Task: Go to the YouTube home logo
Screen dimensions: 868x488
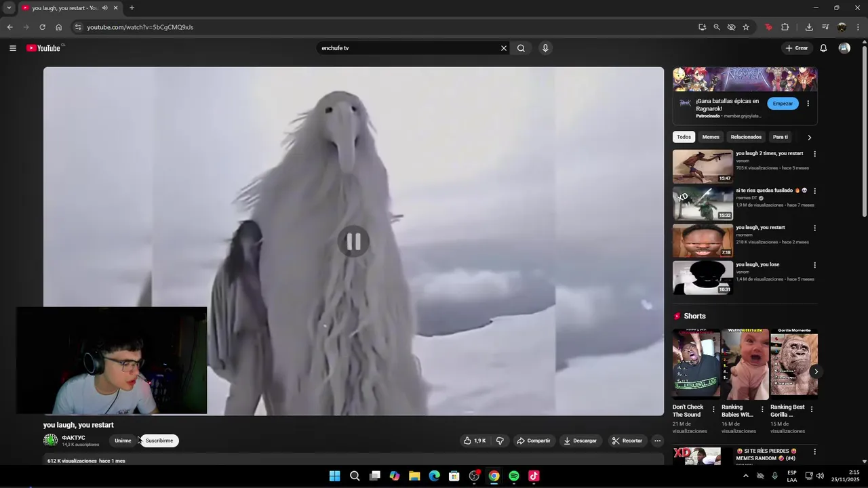Action: click(43, 48)
